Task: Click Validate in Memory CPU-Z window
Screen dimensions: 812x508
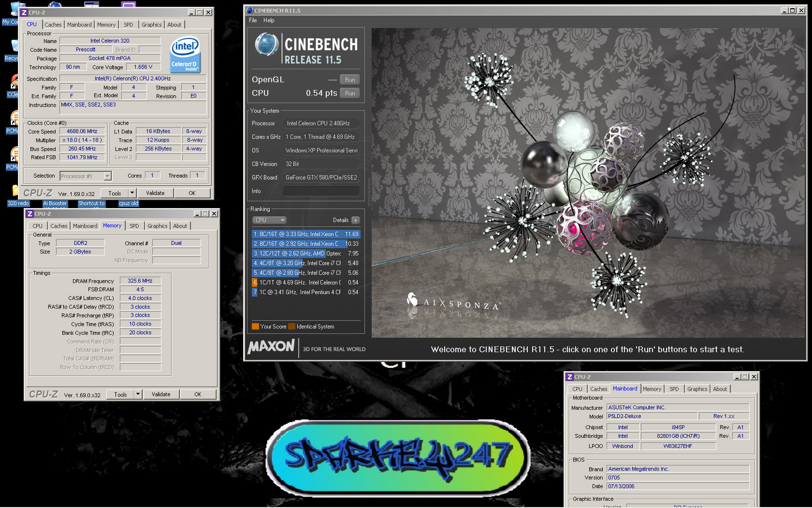Action: pyautogui.click(x=161, y=394)
